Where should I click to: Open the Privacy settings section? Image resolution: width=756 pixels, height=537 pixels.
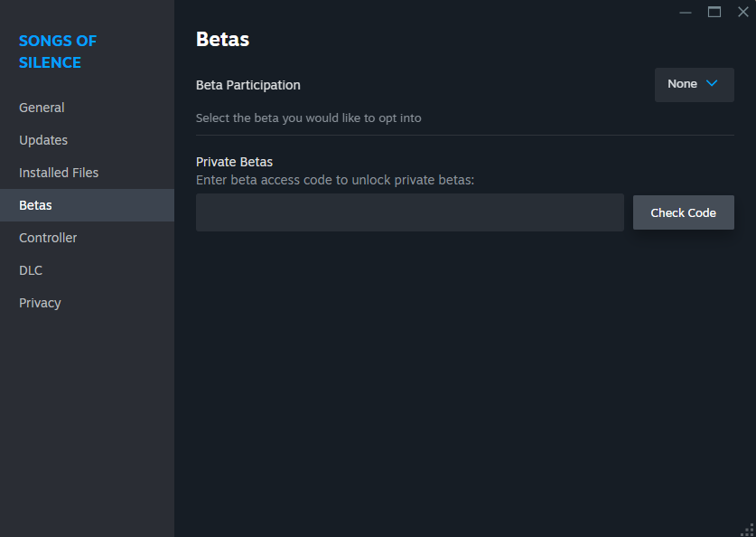[40, 303]
